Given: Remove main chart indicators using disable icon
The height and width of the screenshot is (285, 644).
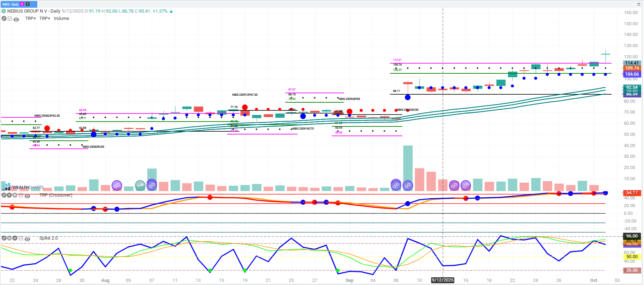Looking at the screenshot, I should click(x=4, y=19).
